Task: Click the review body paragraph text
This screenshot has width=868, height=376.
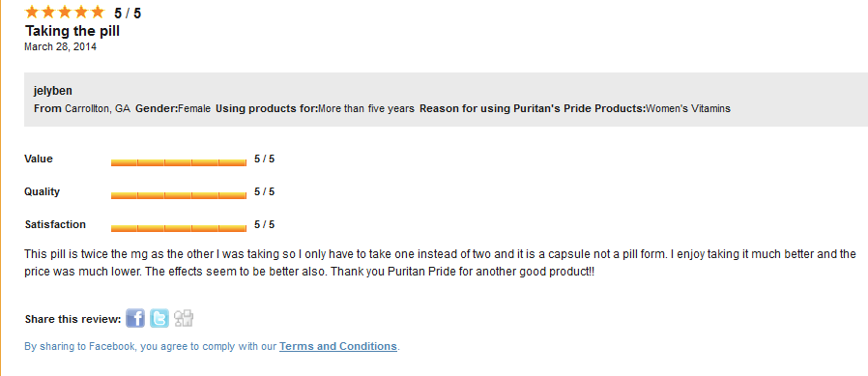Action: point(440,264)
